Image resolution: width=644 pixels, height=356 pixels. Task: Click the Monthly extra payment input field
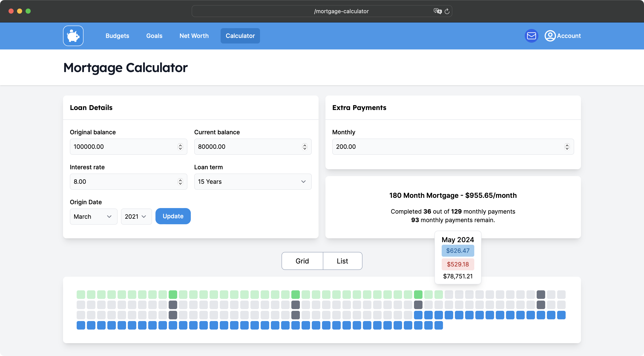click(447, 147)
